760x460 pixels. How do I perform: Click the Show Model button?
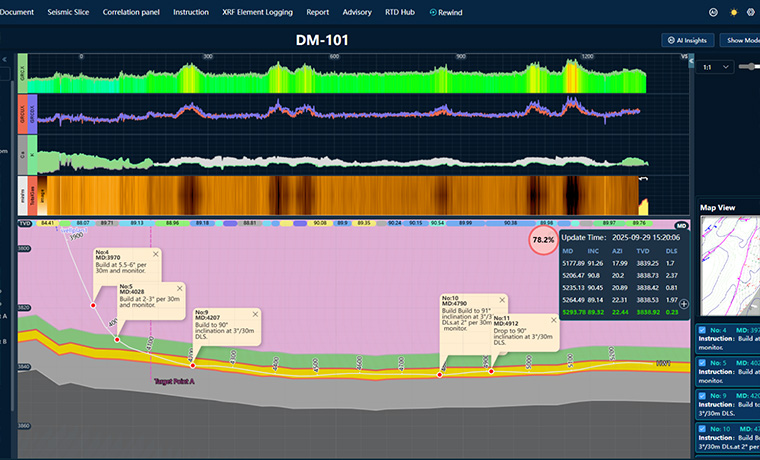coord(742,40)
